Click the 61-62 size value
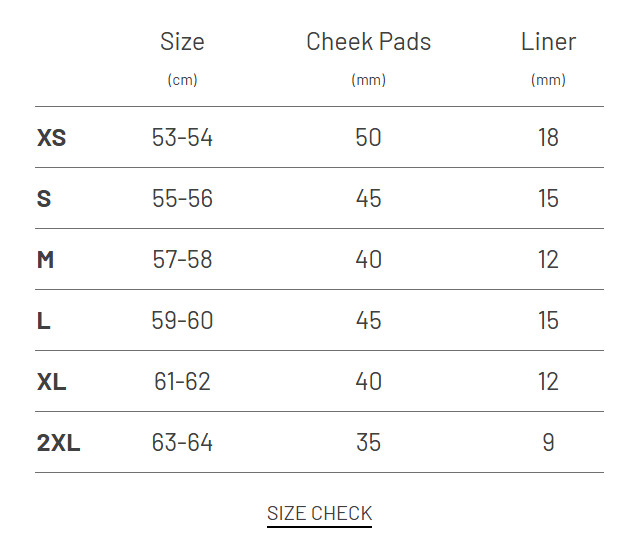Viewport: 626px width, 535px height. [182, 381]
